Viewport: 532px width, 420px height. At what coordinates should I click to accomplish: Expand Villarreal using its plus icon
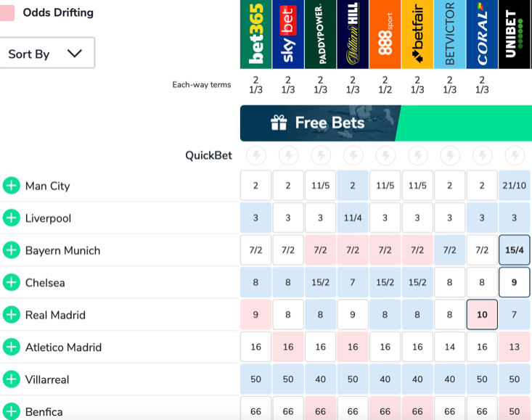click(11, 379)
